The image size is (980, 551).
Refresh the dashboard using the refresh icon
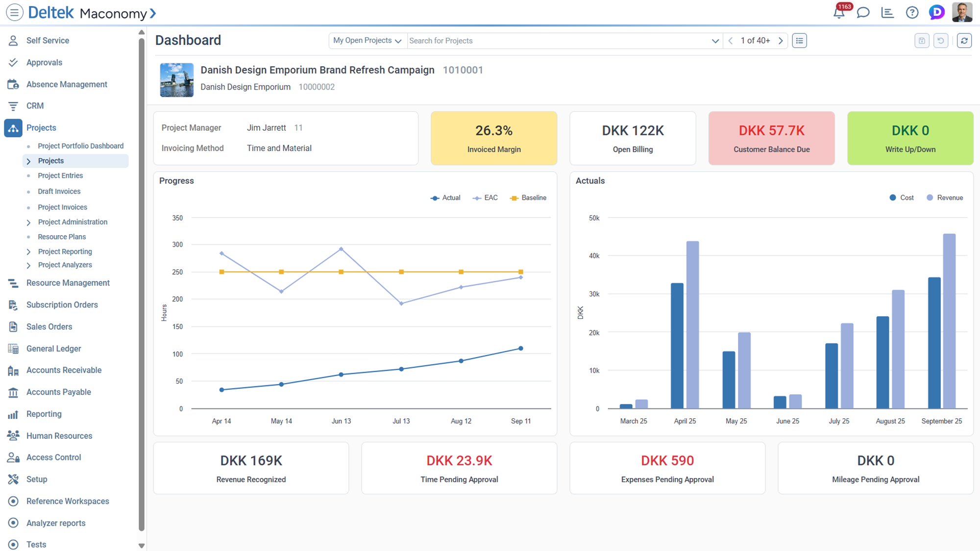pyautogui.click(x=964, y=40)
